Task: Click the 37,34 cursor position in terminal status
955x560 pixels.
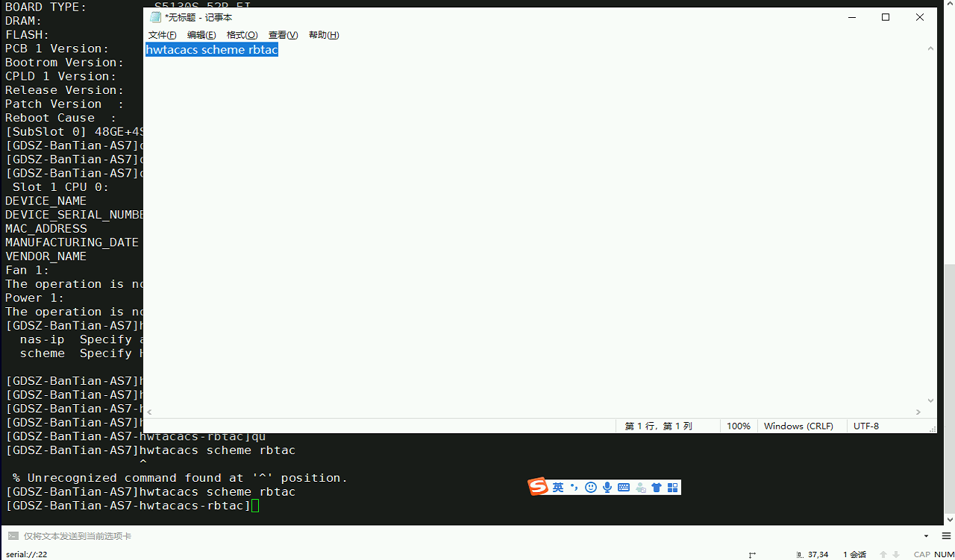Action: (818, 555)
